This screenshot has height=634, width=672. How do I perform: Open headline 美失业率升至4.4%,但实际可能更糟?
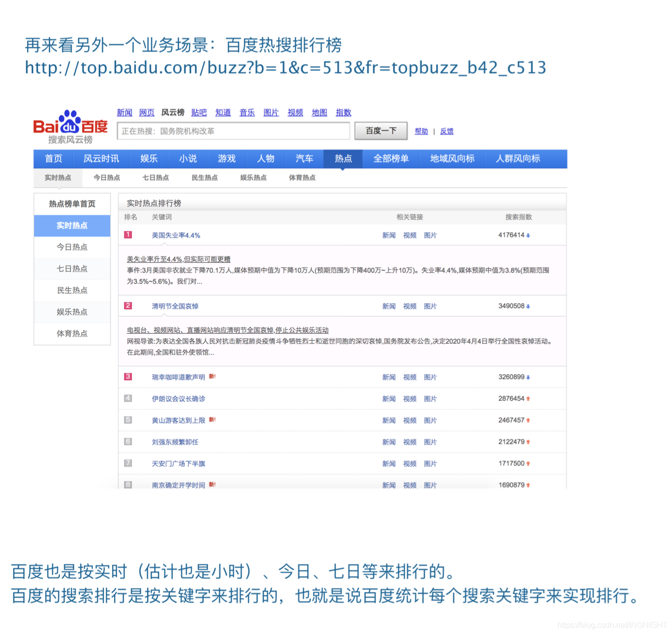pyautogui.click(x=179, y=259)
